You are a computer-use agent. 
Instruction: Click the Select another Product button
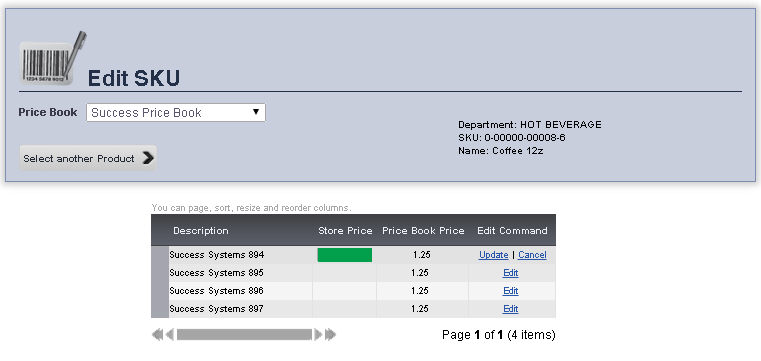(x=88, y=158)
